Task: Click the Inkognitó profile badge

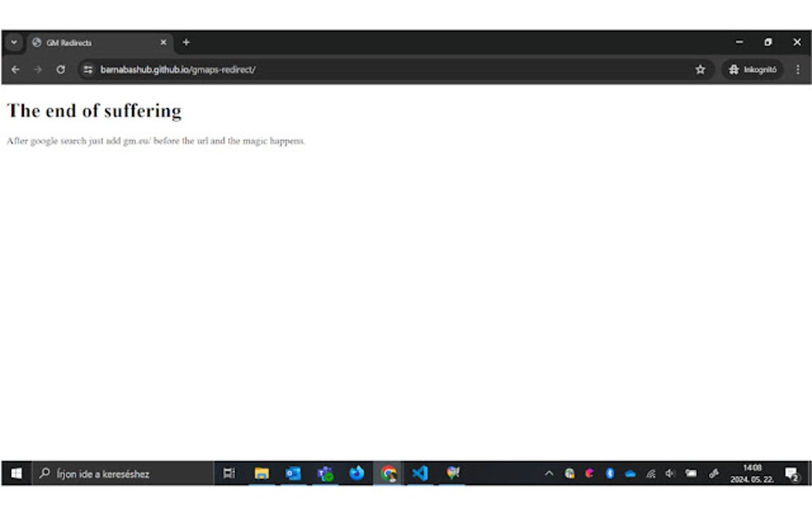Action: pyautogui.click(x=751, y=69)
